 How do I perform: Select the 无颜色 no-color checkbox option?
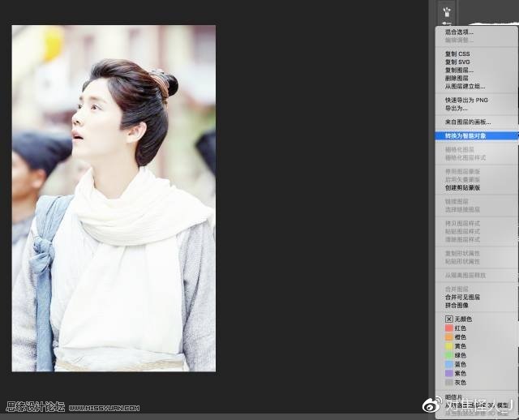458,319
